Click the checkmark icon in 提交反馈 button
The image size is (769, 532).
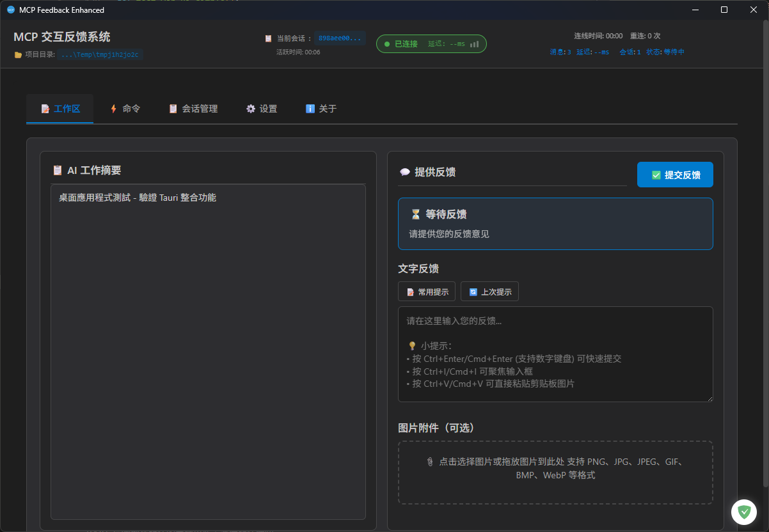[x=656, y=175]
